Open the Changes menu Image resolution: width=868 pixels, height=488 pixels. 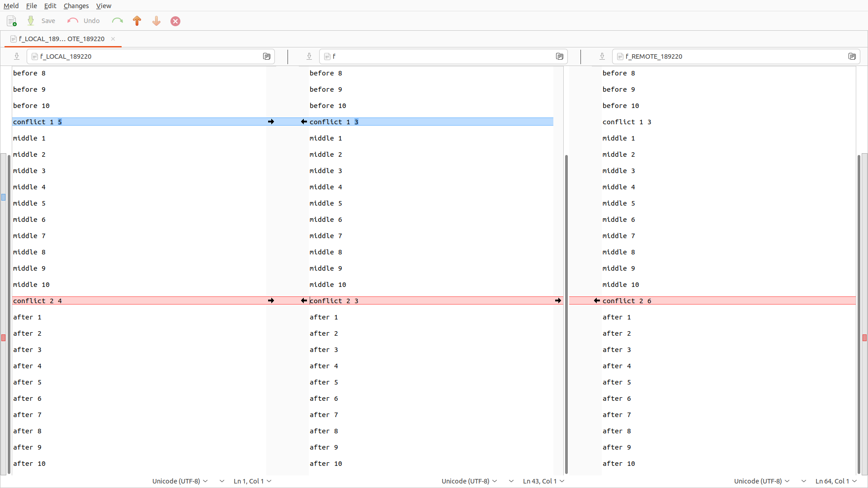tap(76, 6)
